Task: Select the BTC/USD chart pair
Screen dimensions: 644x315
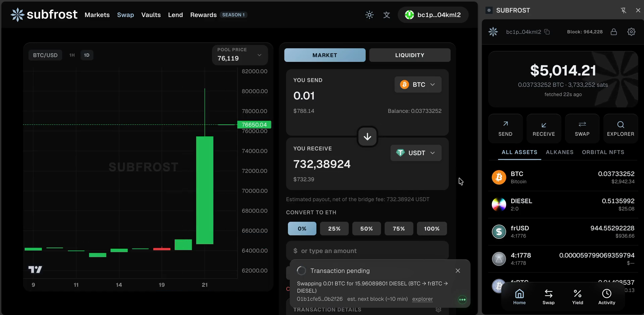Action: coord(45,55)
